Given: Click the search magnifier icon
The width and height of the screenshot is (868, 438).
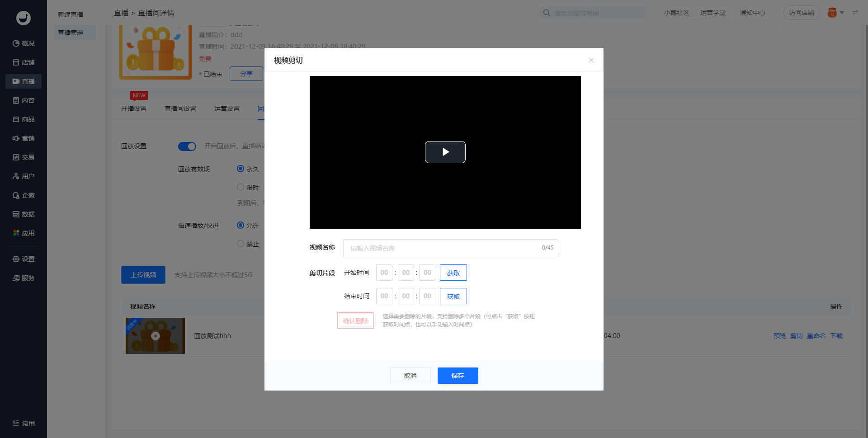Looking at the screenshot, I should coord(547,13).
